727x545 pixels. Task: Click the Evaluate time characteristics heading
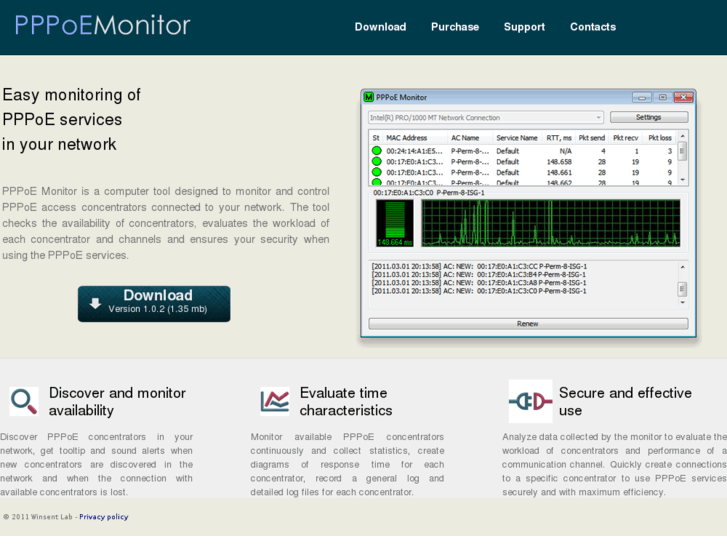[x=346, y=402]
